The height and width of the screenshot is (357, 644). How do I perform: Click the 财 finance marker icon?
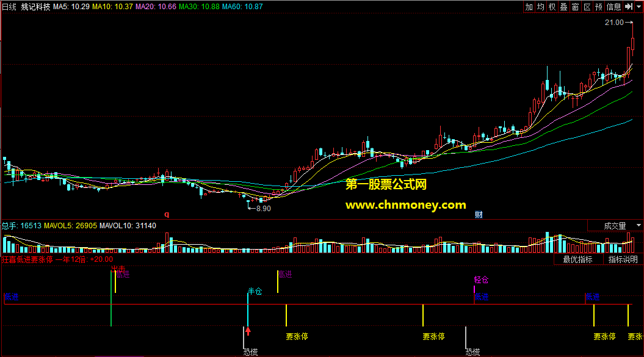(x=479, y=214)
